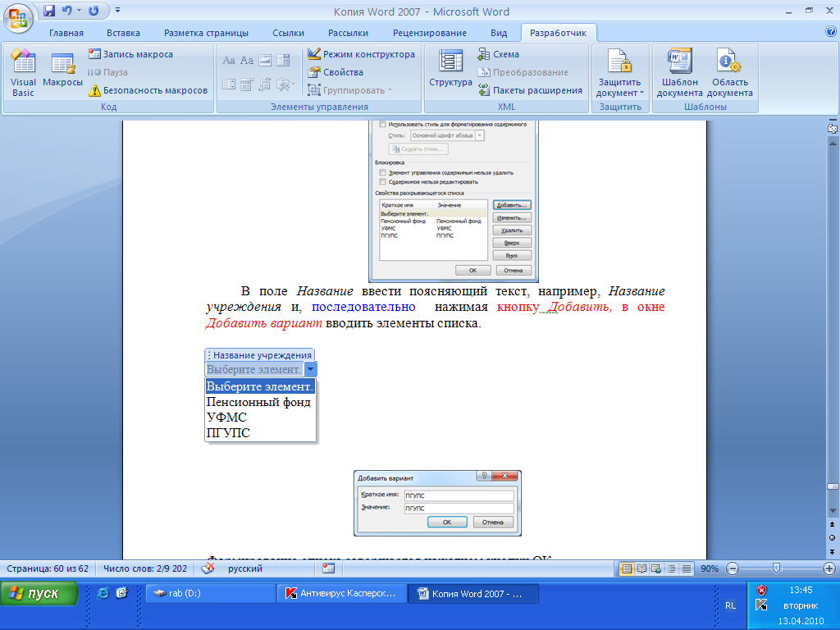Open Шаблон документа dialog
Screen dimensions: 840x630
[x=680, y=72]
